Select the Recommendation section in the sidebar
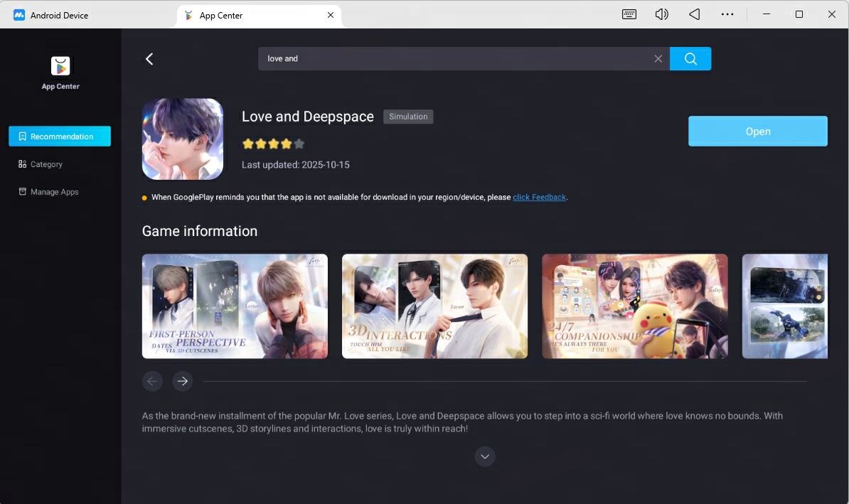849x504 pixels. coord(60,136)
